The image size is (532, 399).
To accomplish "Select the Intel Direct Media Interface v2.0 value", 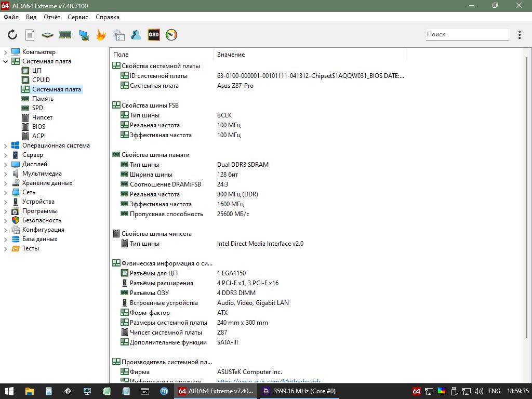I will point(260,244).
